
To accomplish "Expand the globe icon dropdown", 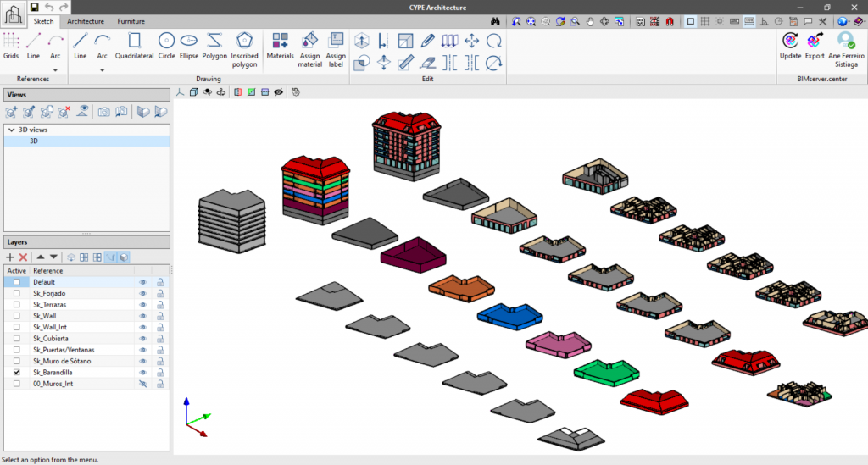I will pyautogui.click(x=851, y=21).
